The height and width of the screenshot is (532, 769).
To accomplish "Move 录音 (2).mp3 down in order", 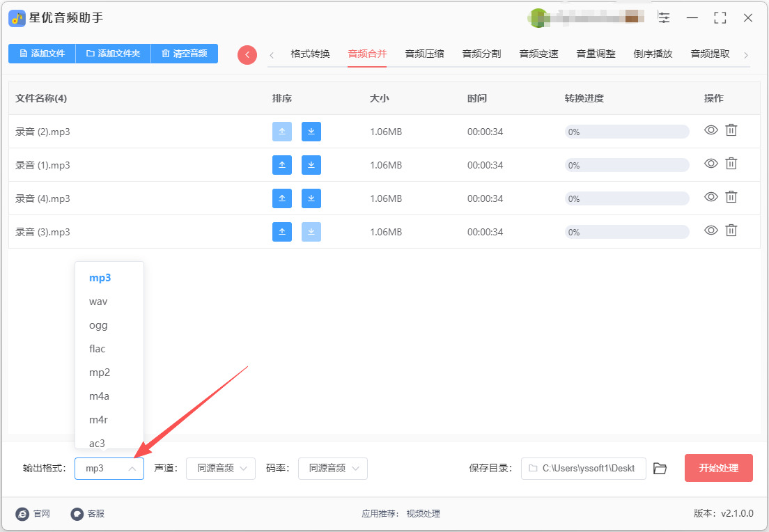I will (x=311, y=132).
